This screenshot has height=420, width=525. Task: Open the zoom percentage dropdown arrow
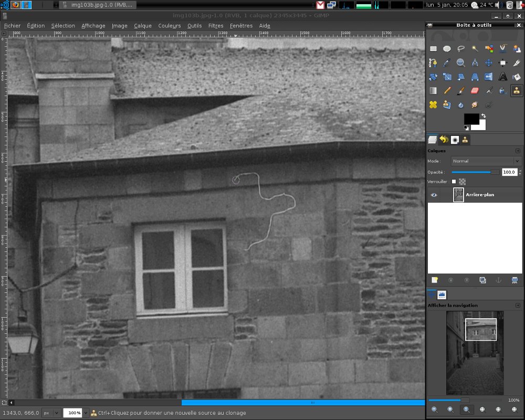coord(86,413)
